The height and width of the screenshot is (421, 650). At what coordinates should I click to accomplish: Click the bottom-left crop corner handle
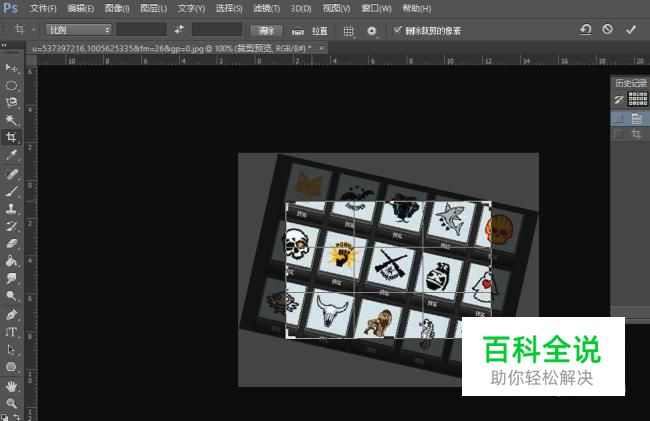click(x=287, y=338)
